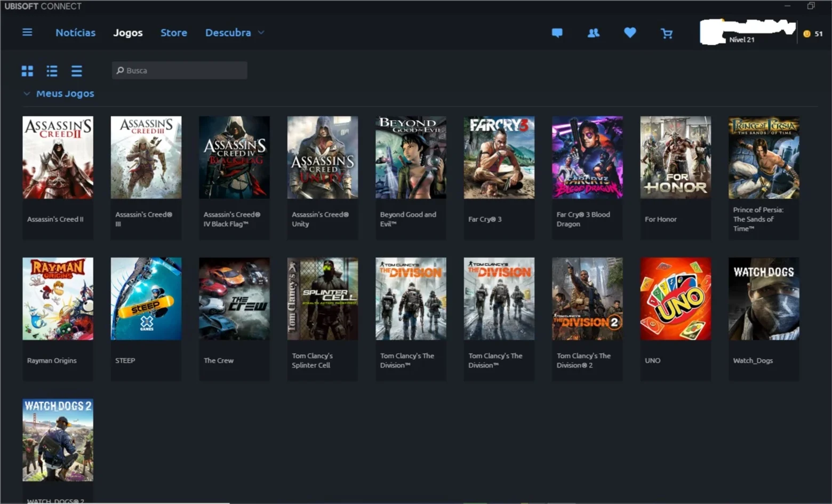Click the Beyond Good and Evil title text
The width and height of the screenshot is (832, 504).
pyautogui.click(x=408, y=219)
